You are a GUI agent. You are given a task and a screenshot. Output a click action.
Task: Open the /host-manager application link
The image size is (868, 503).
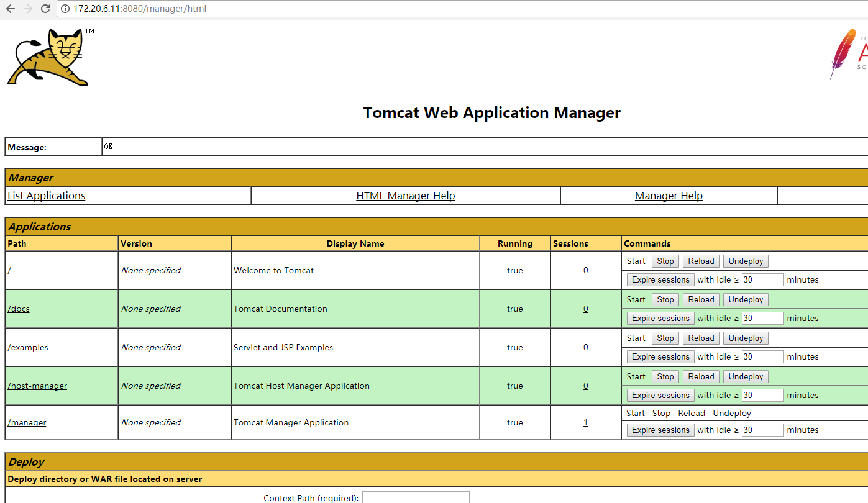coord(37,386)
